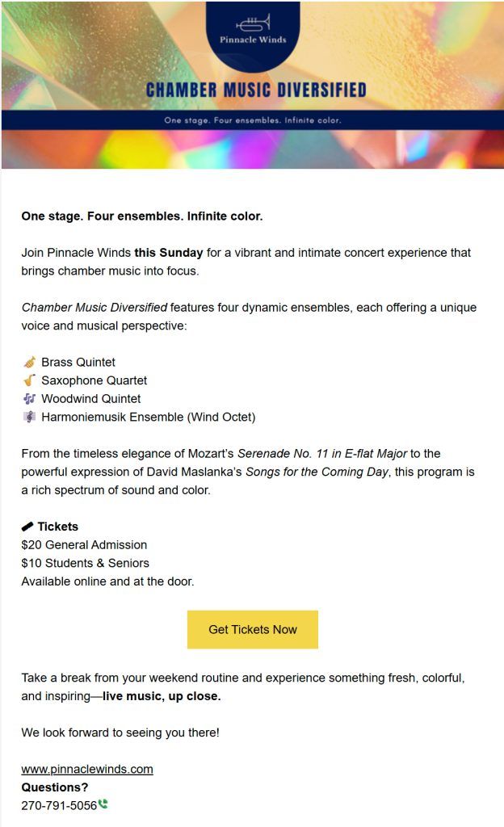Click the Chamber Music Diversified banner title

click(x=256, y=90)
